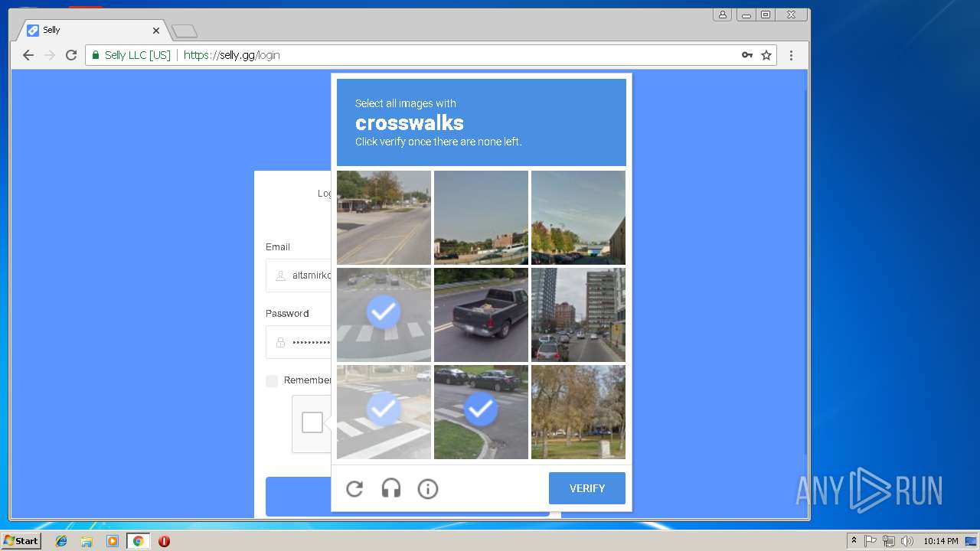The width and height of the screenshot is (980, 551).
Task: Open the Windows Start menu
Action: coord(21,540)
